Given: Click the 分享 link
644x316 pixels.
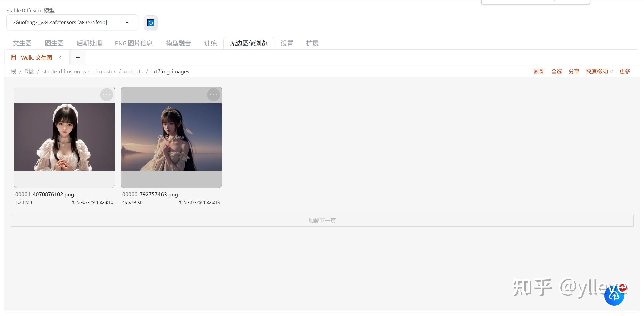Looking at the screenshot, I should point(574,72).
